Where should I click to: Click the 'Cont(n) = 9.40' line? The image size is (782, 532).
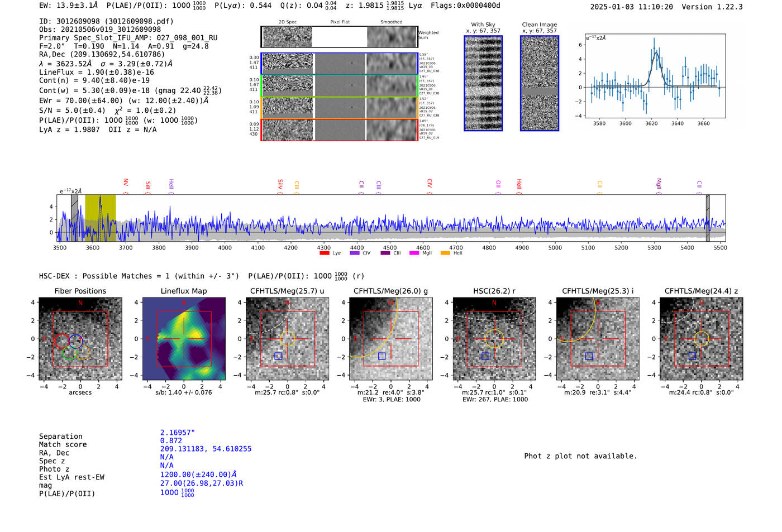[x=94, y=80]
